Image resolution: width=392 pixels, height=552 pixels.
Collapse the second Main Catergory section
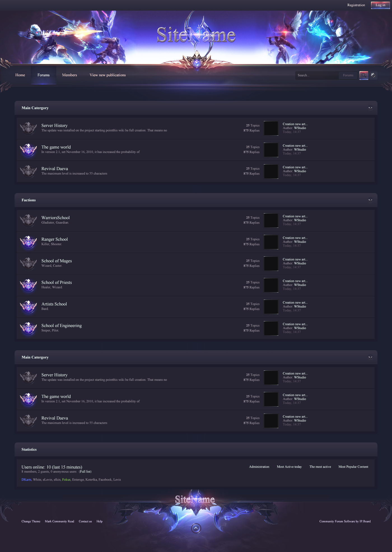(x=370, y=357)
